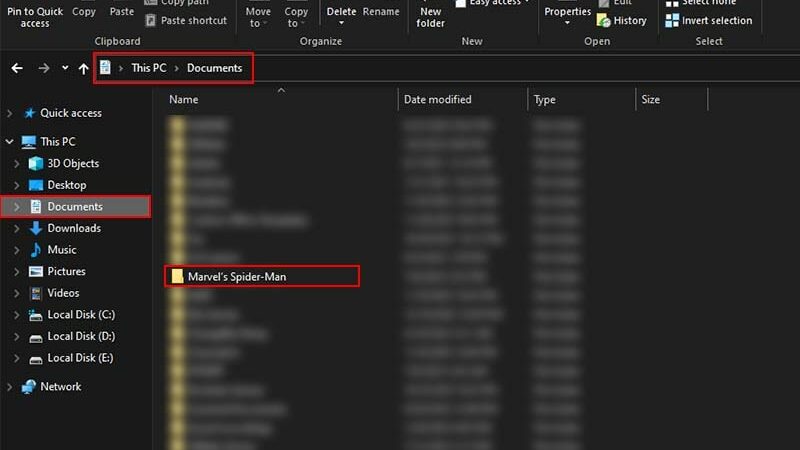800x450 pixels.
Task: Open recent locations dropdown arrow
Action: [65, 68]
